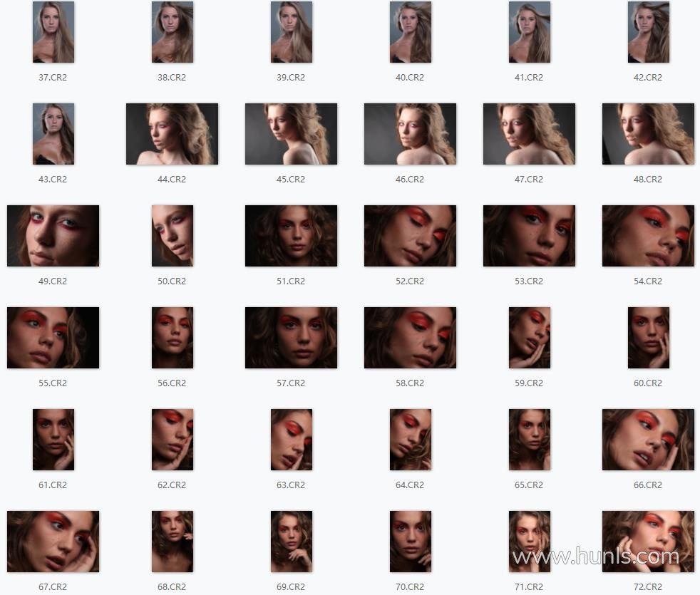Click the 43.CR2 file label
This screenshot has width=700, height=595.
click(53, 180)
